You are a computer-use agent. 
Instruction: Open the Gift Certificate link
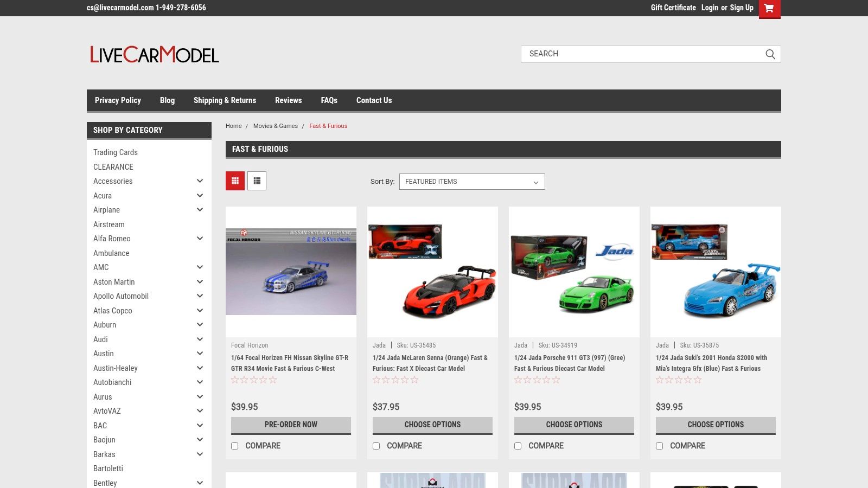673,8
